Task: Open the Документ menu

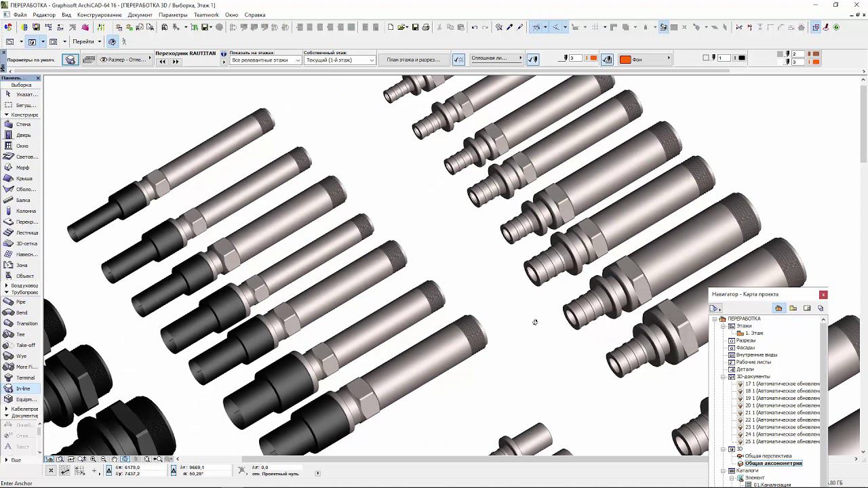Action: (140, 15)
